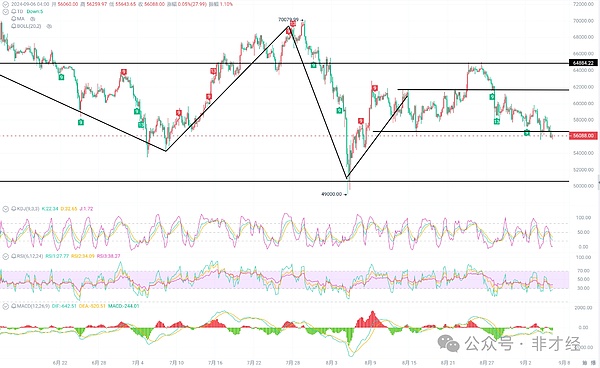Click the alert bell beside MA
The height and width of the screenshot is (368, 600).
14,19
